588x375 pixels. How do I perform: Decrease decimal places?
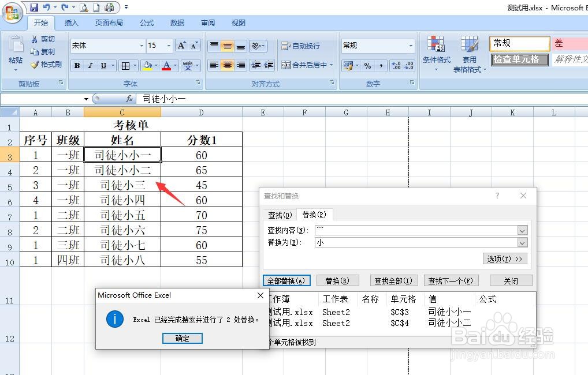tap(409, 66)
